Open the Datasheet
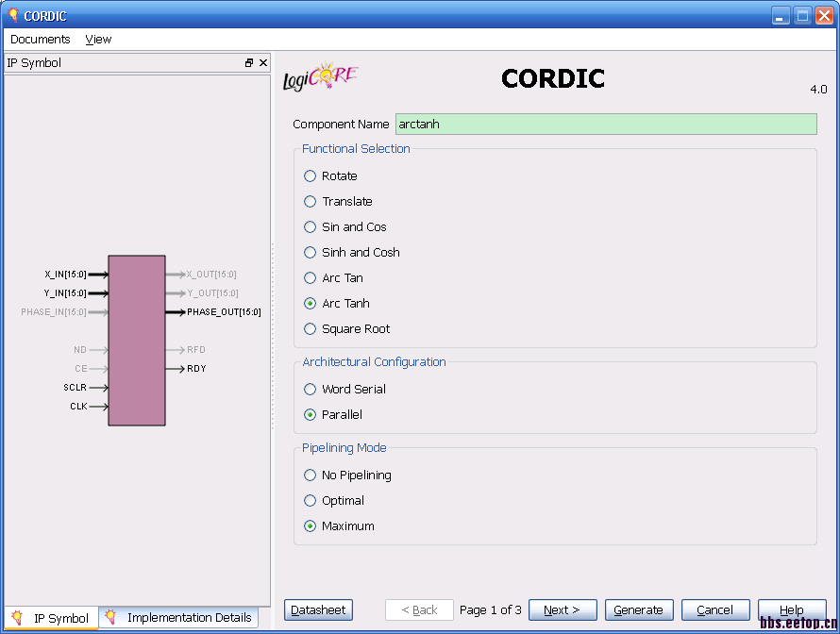This screenshot has height=634, width=840. pos(318,609)
